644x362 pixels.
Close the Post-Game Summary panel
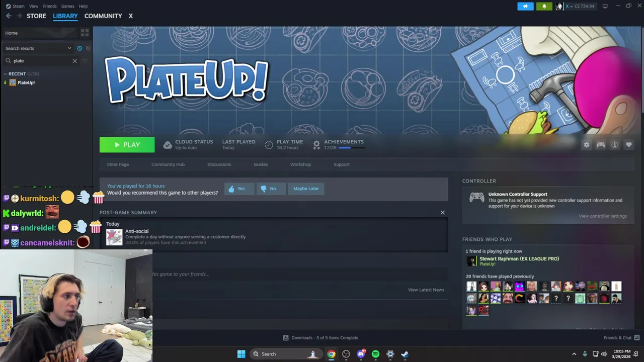tap(443, 213)
